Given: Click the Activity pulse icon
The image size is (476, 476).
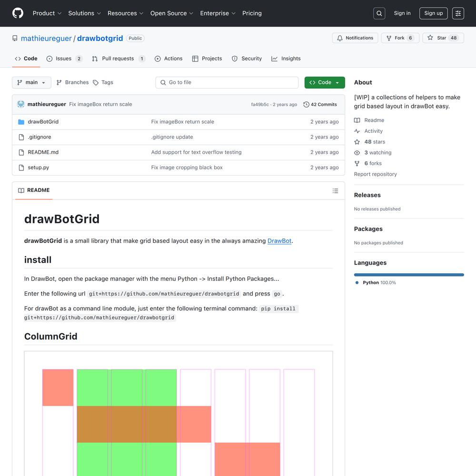Looking at the screenshot, I should coord(357,131).
